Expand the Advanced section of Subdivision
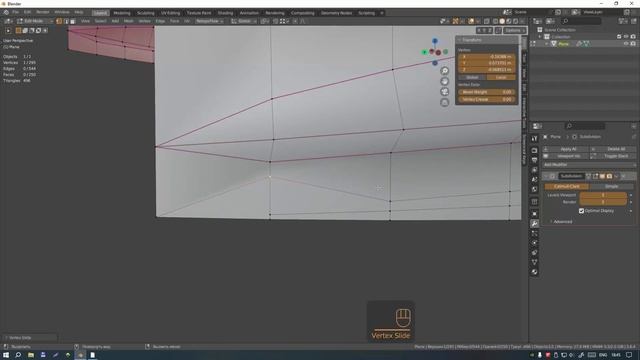Screen dimensions: 640x360 (561, 222)
